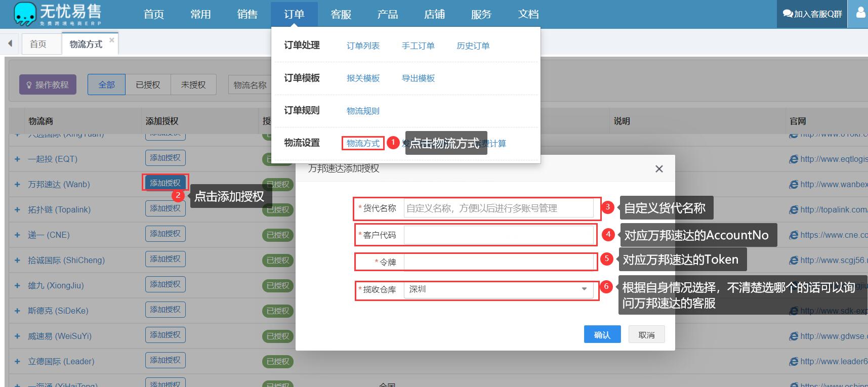Click 添加授权 for 斯德克 (SiDeKe)

pos(165,310)
